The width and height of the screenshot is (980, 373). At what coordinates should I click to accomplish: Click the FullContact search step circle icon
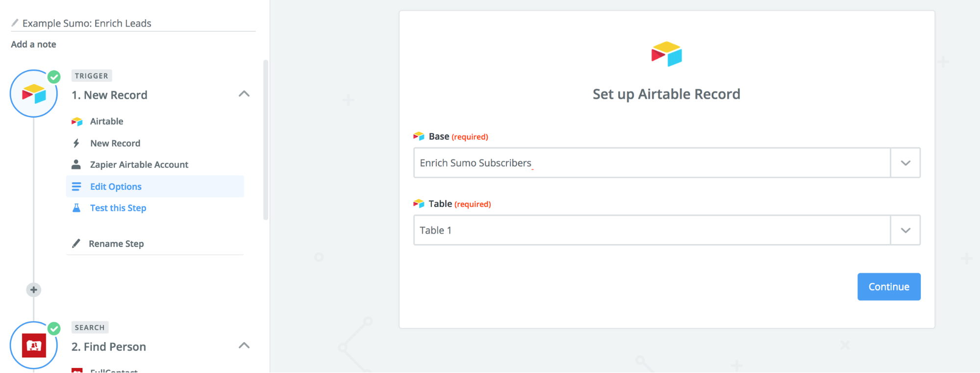(x=34, y=346)
